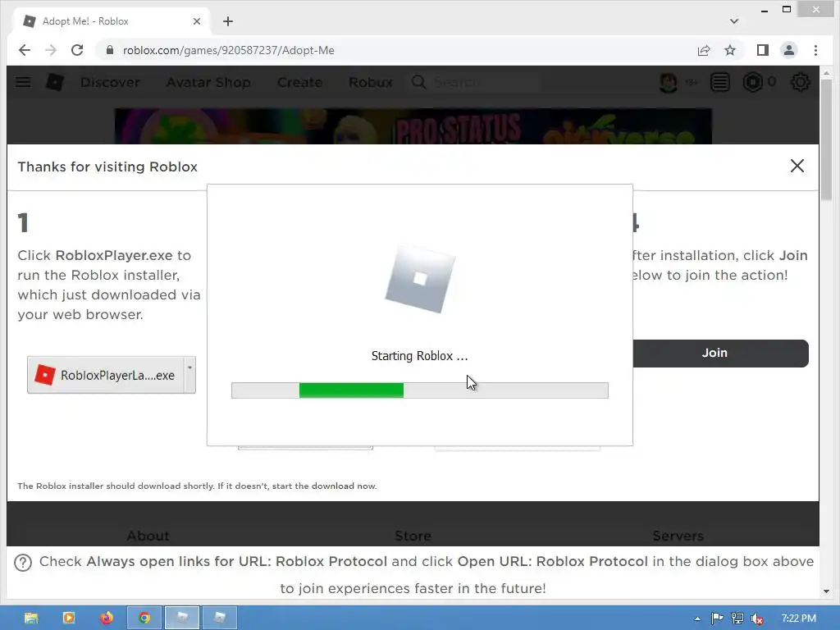Click the vertical page scrollbar thumb
This screenshot has height=630, width=840.
[x=826, y=139]
